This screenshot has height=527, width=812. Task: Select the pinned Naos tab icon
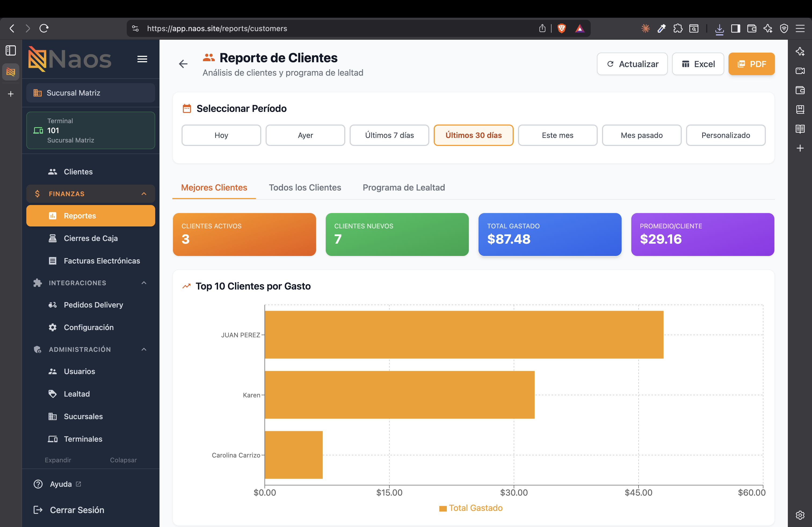10,72
